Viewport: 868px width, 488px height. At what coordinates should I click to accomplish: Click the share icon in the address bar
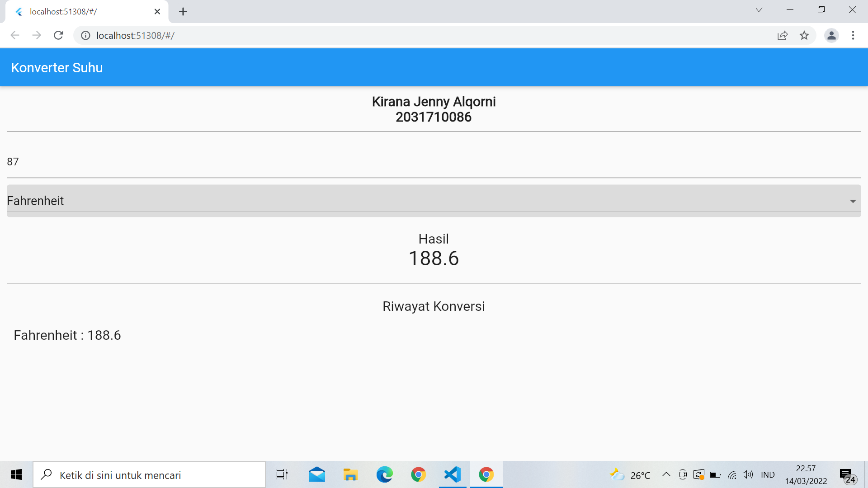pyautogui.click(x=783, y=35)
